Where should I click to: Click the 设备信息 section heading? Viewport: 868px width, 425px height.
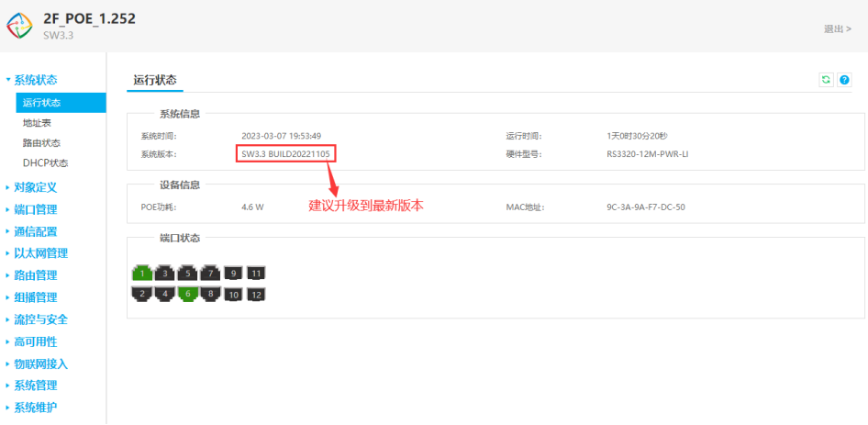point(180,185)
